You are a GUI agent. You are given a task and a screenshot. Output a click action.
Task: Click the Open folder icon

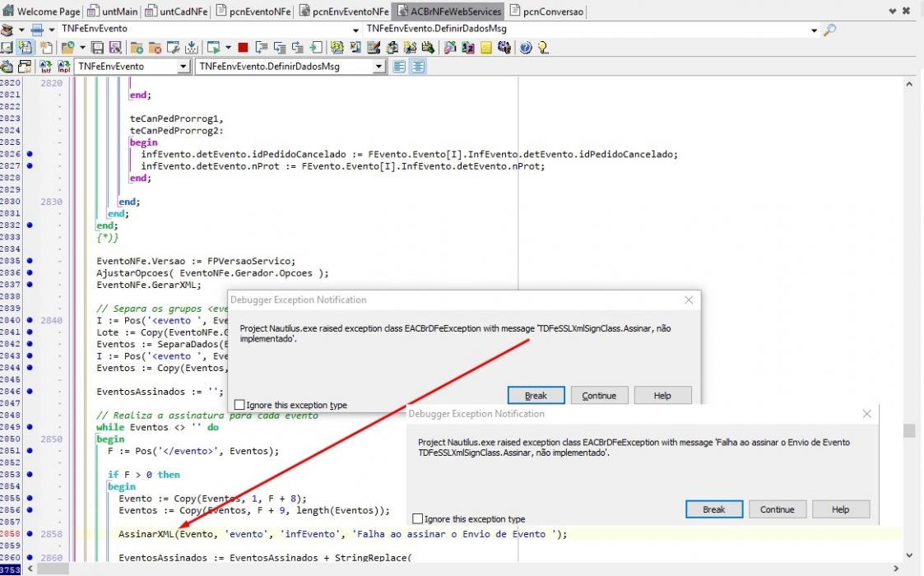click(67, 47)
